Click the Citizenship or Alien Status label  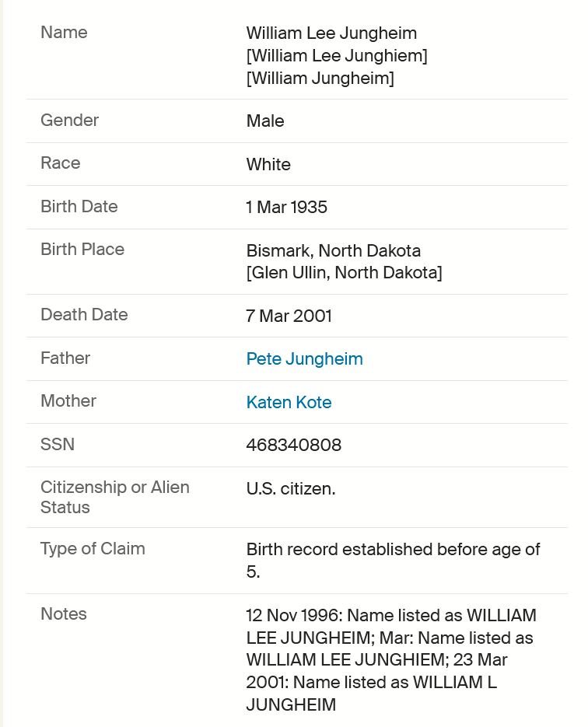(x=114, y=497)
